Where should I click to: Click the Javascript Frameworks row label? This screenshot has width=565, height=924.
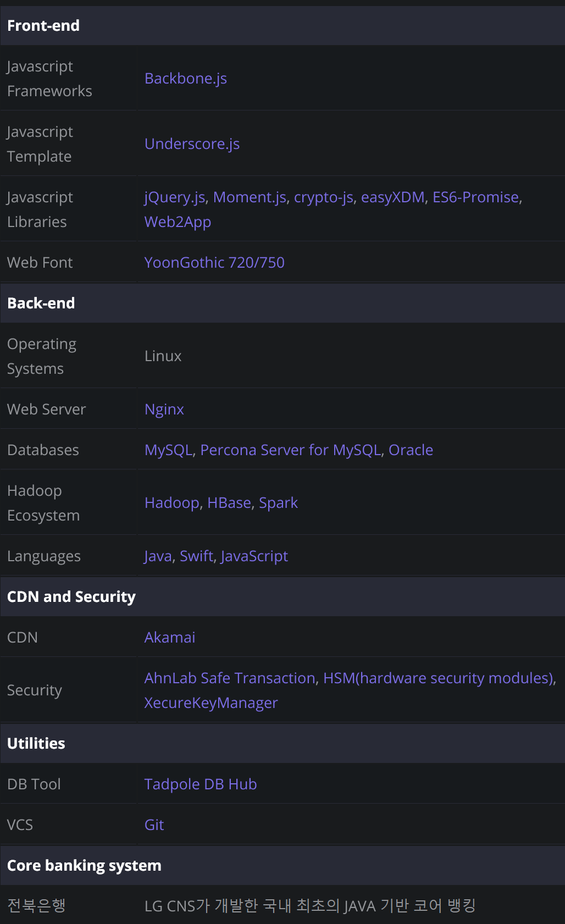click(x=49, y=79)
